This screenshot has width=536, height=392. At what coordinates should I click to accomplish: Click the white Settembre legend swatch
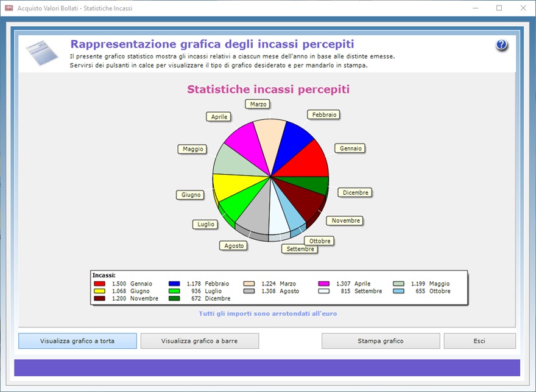coord(323,291)
